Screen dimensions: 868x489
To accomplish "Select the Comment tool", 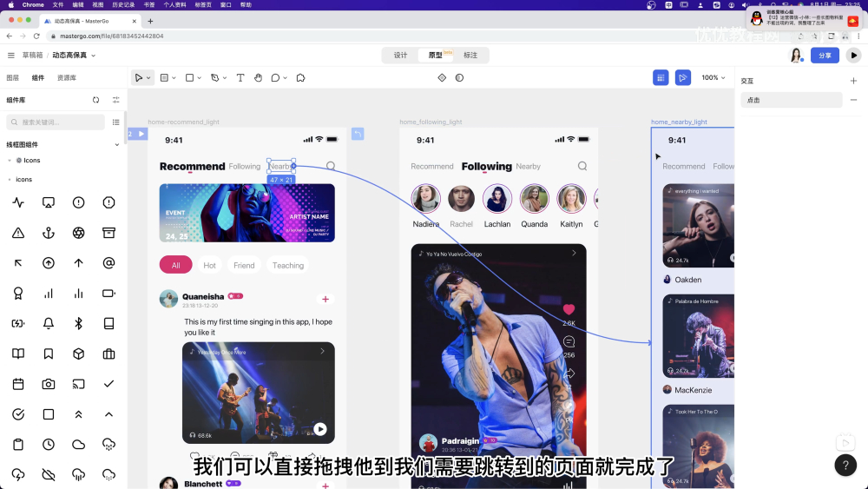I will click(x=275, y=78).
